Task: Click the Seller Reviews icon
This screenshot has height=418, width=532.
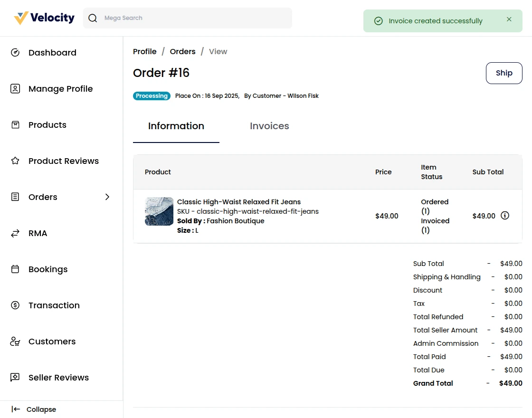Action: (16, 377)
